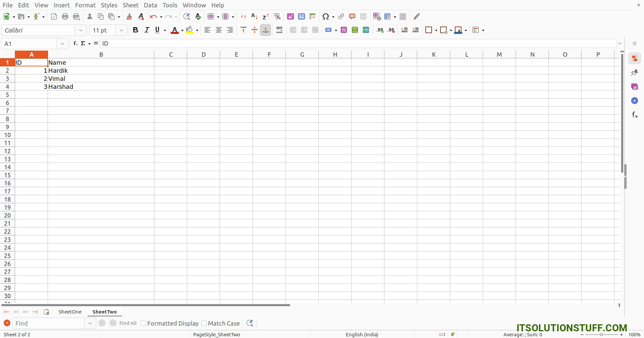Enable AutoFilter on the data

click(277, 16)
